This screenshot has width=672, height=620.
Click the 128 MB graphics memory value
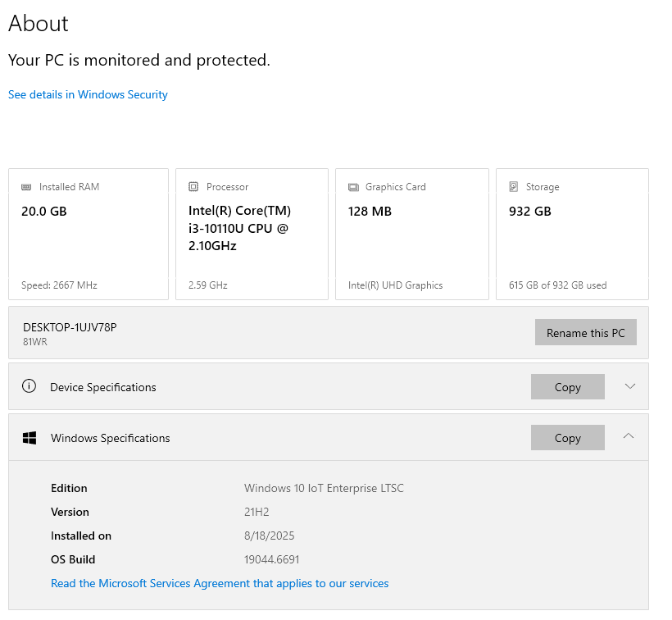pyautogui.click(x=370, y=212)
